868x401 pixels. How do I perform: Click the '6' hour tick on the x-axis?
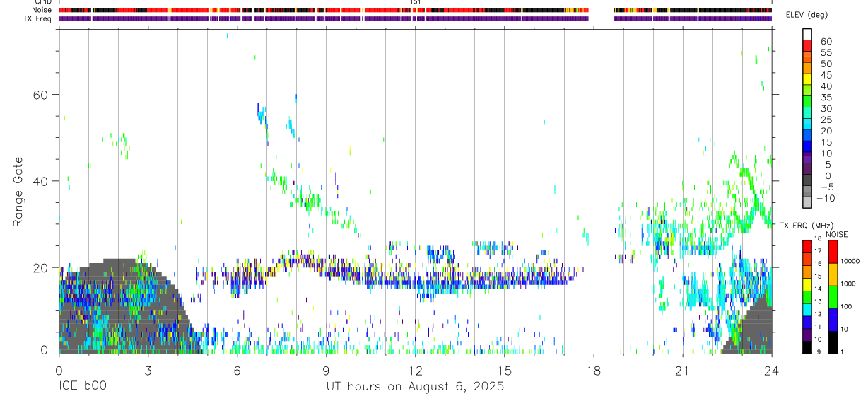[x=237, y=370]
